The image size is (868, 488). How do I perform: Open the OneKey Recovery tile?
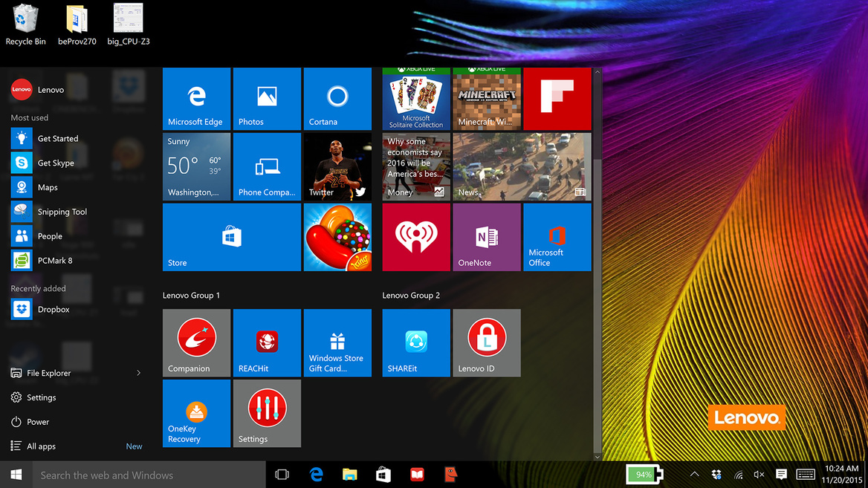[196, 413]
